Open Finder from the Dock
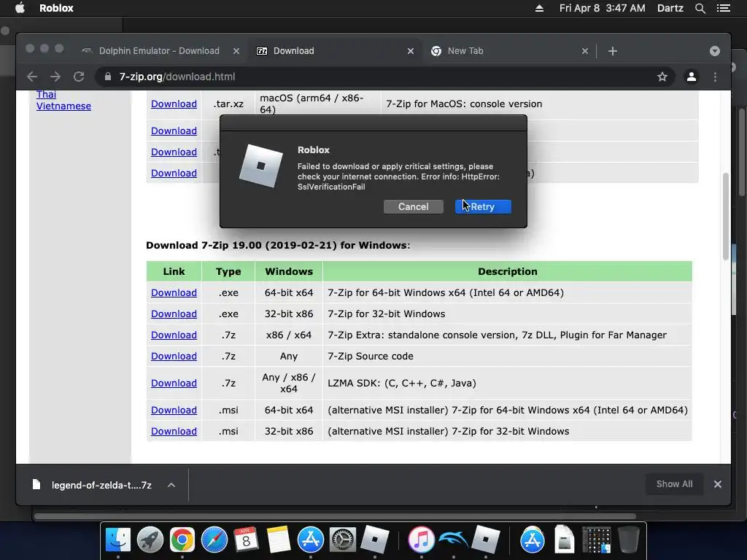The image size is (747, 560). coord(117,540)
